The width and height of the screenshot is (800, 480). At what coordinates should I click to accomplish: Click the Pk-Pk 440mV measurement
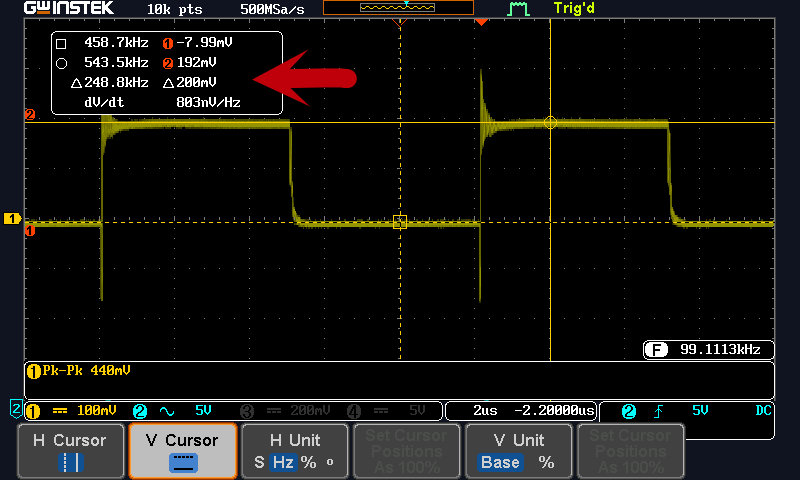point(86,370)
